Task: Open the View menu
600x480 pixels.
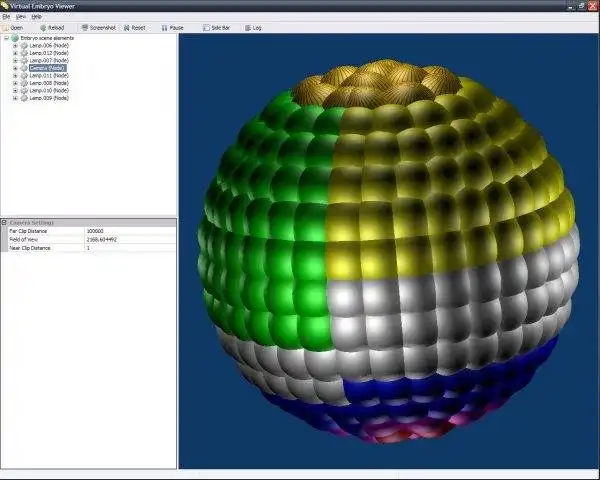Action: 21,17
